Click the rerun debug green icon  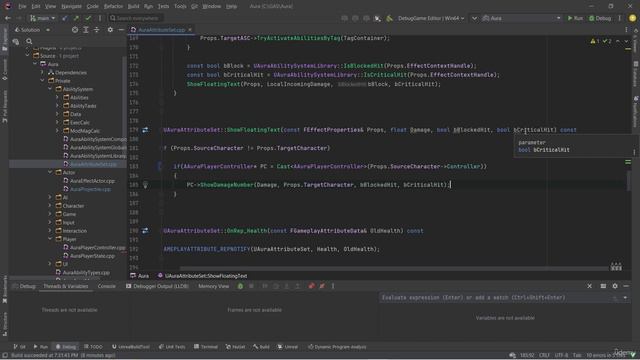240,286
